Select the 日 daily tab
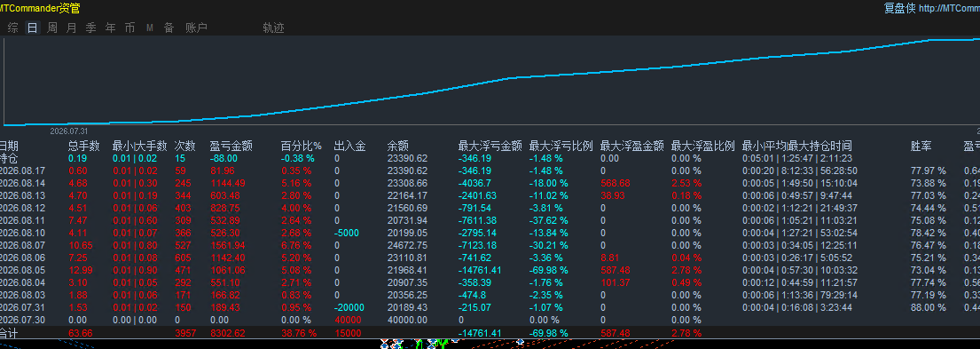980x349 pixels. [x=33, y=28]
